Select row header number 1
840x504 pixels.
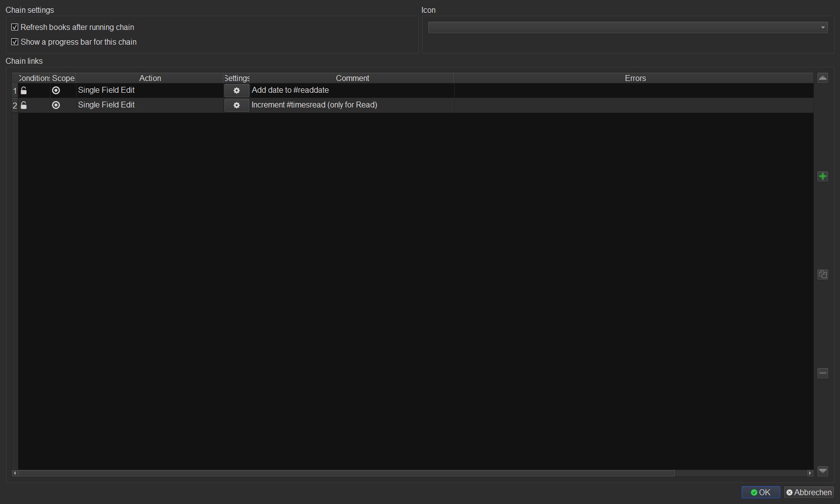pyautogui.click(x=15, y=90)
